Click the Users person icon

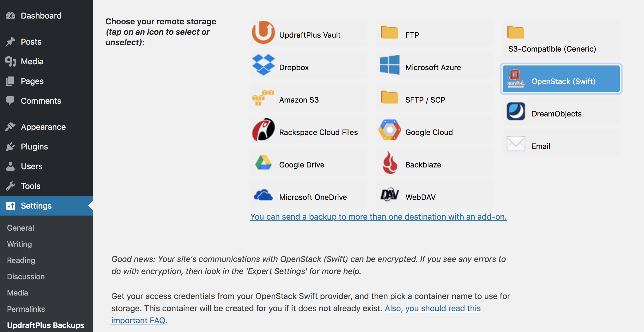click(x=10, y=166)
